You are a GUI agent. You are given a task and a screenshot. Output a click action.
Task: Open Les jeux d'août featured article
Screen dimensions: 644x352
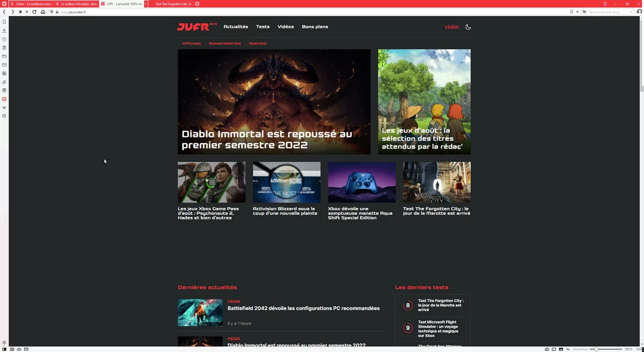(424, 102)
